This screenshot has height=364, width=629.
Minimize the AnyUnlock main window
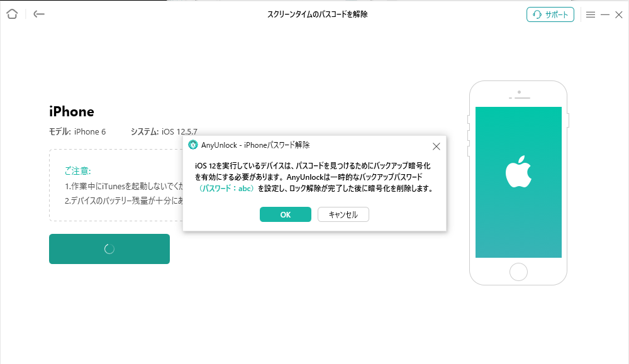605,14
